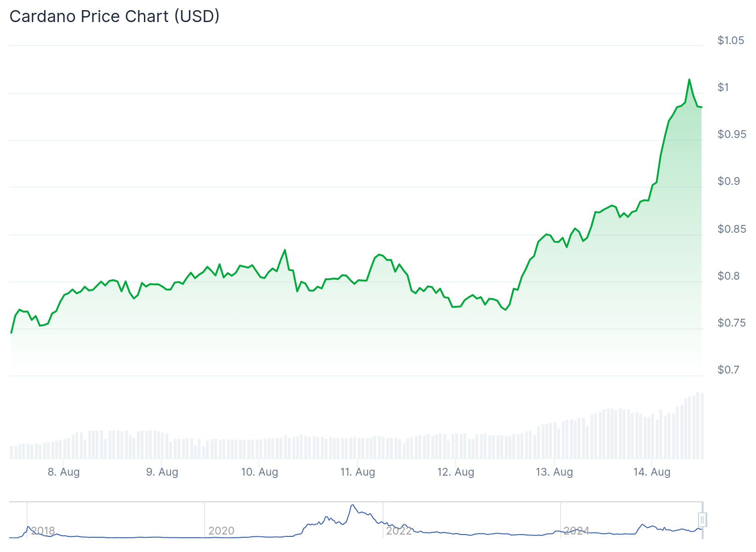Click the '13. Aug' date label
Image resolution: width=756 pixels, height=552 pixels.
click(x=554, y=472)
